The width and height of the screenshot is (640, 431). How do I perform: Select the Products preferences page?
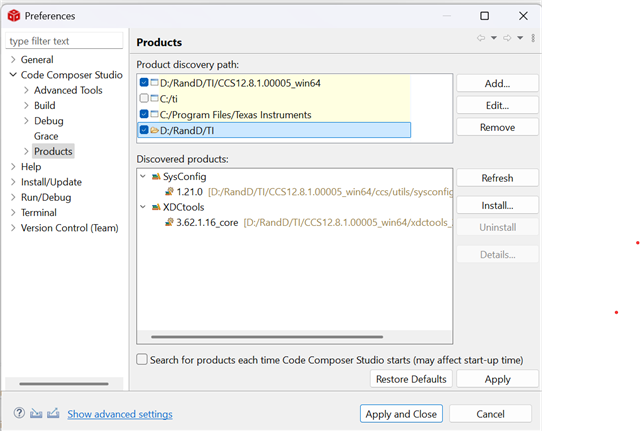(53, 151)
